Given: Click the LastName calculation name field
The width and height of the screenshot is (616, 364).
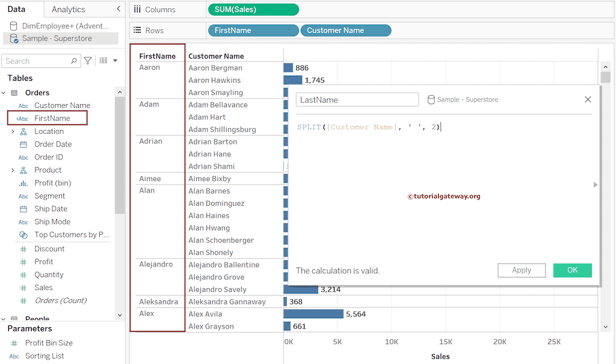Looking at the screenshot, I should click(x=357, y=100).
